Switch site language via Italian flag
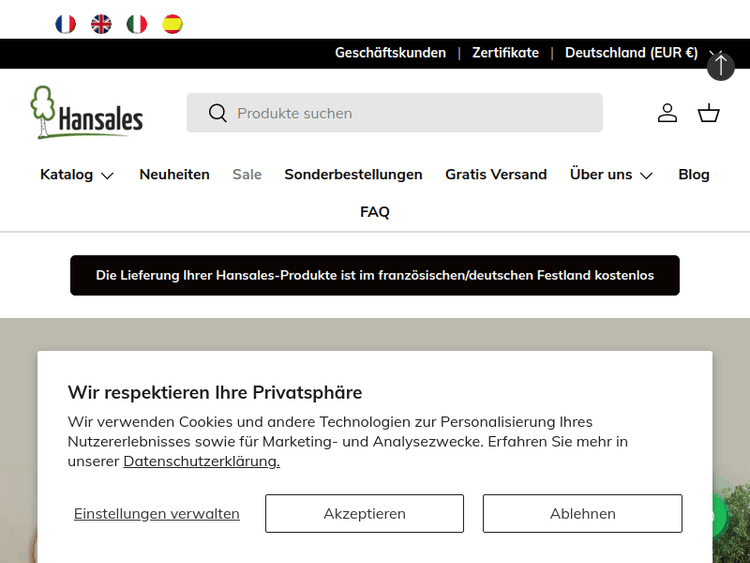The image size is (750, 563). coord(137,24)
